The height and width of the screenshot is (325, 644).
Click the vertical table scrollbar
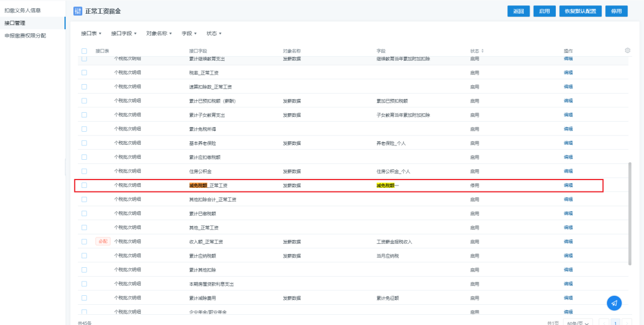(x=630, y=213)
